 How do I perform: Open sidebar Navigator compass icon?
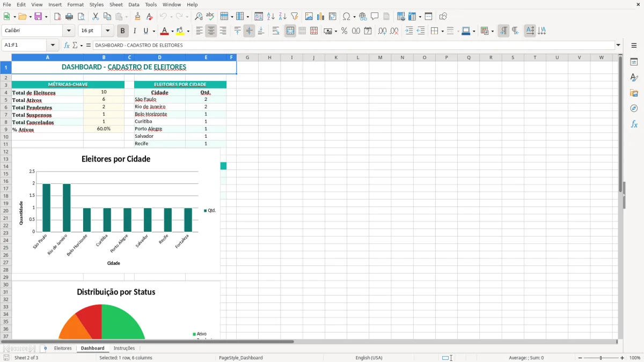pyautogui.click(x=634, y=108)
